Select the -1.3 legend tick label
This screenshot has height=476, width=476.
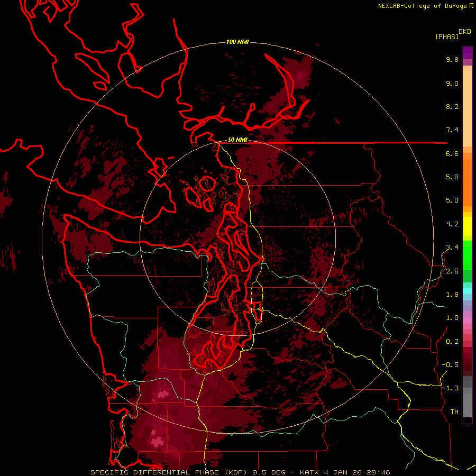(x=450, y=388)
